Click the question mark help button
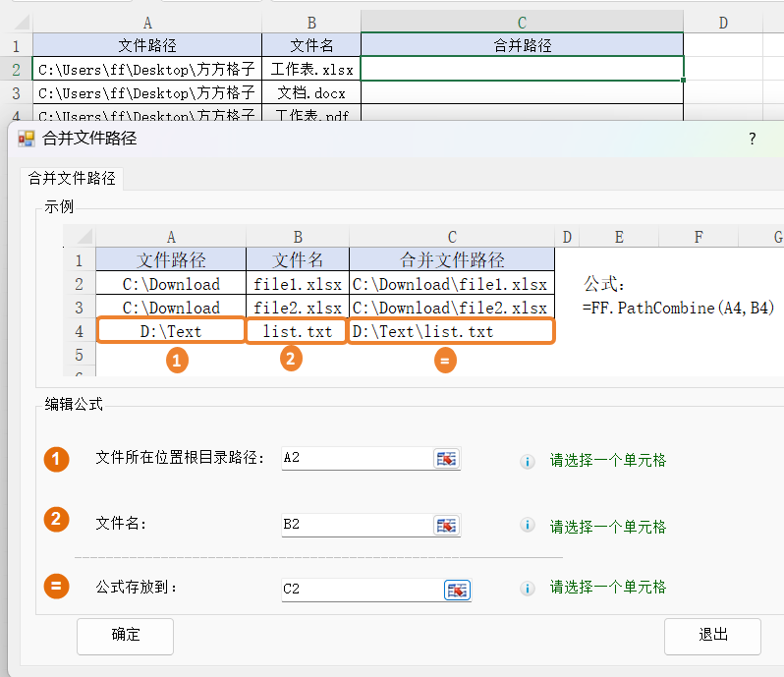The width and height of the screenshot is (784, 677). point(753,139)
